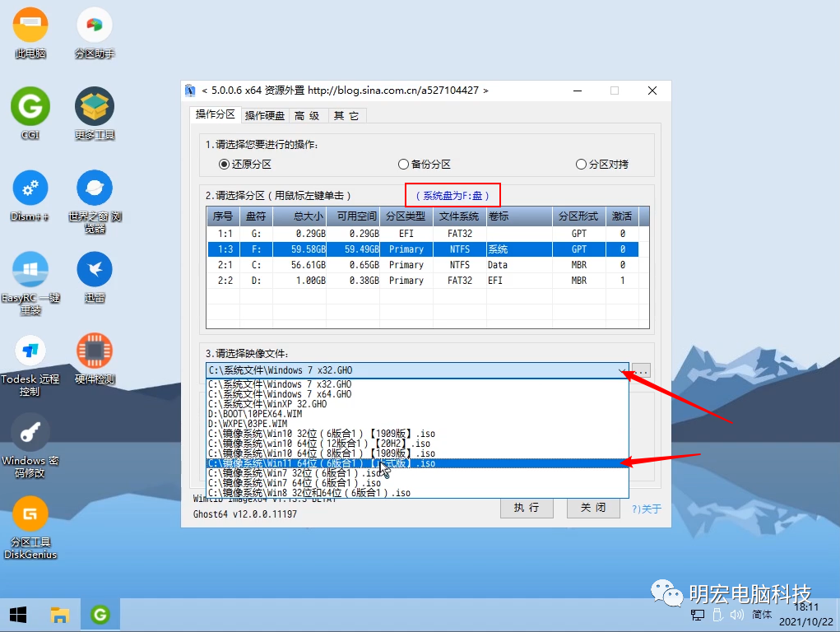The width and height of the screenshot is (840, 632).
Task: Open the 分区助手 desktop icon
Action: (x=95, y=34)
